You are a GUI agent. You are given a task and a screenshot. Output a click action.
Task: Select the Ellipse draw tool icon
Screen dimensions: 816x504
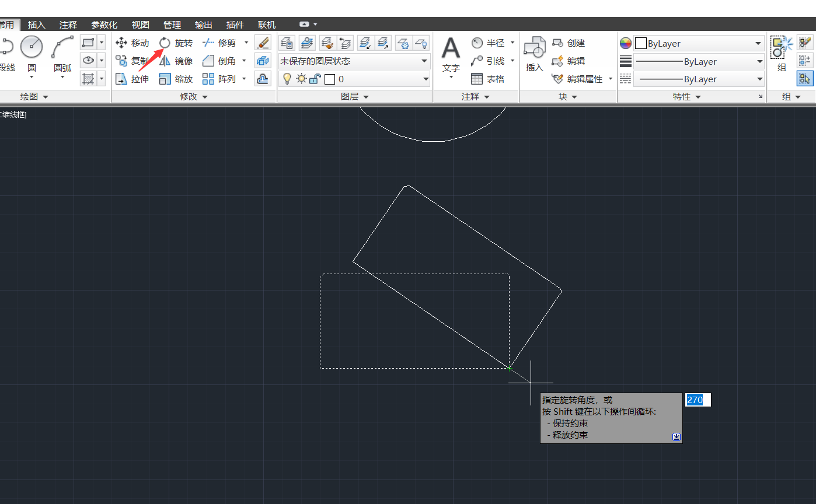click(88, 61)
